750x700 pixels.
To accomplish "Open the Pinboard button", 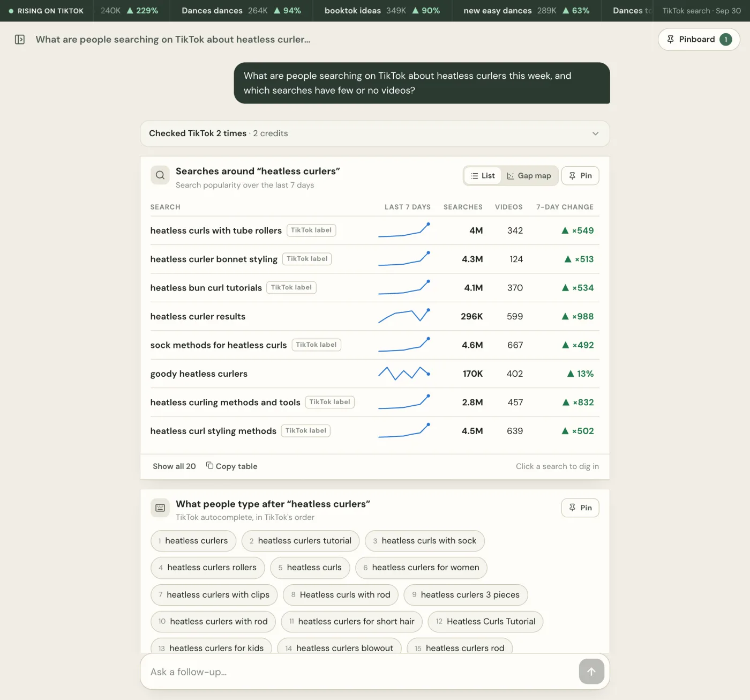I will (x=699, y=39).
